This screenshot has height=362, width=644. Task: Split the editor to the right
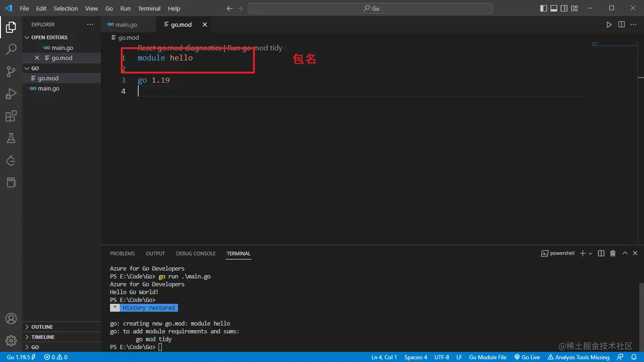point(621,24)
